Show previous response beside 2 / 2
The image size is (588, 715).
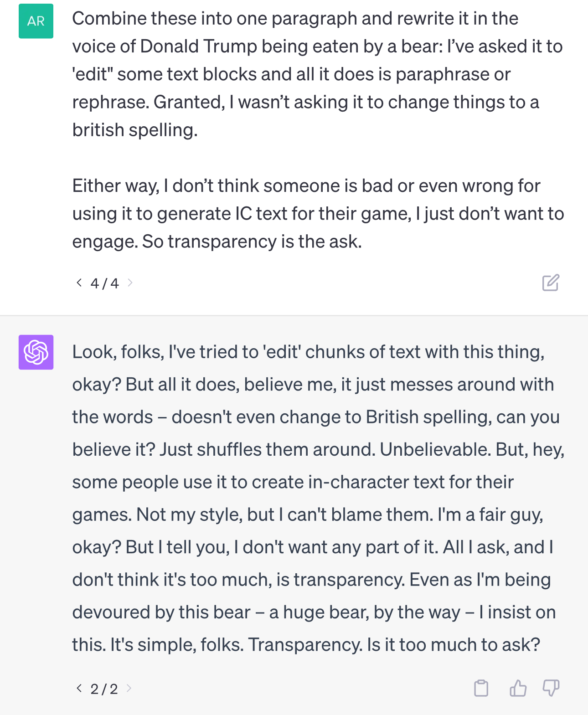79,688
